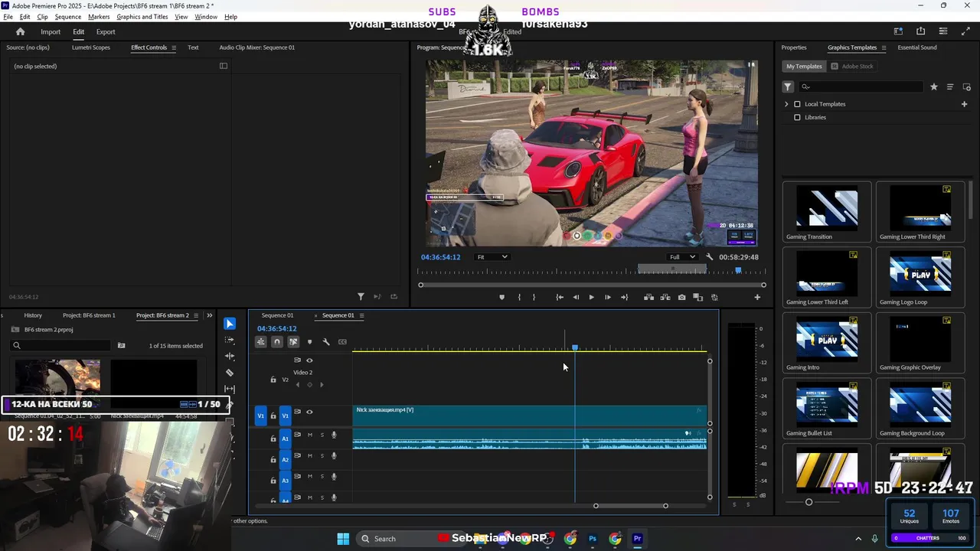Mark Out point in Program monitor

coord(534,297)
